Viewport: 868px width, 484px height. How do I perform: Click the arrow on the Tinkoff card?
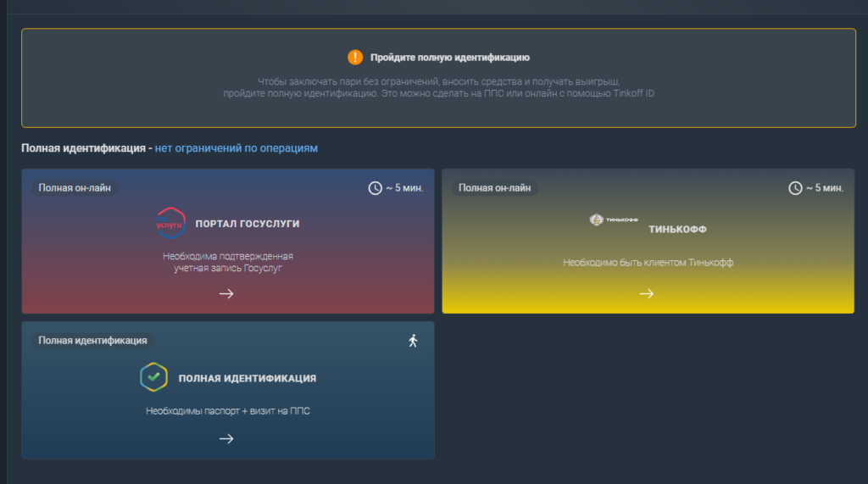(647, 293)
